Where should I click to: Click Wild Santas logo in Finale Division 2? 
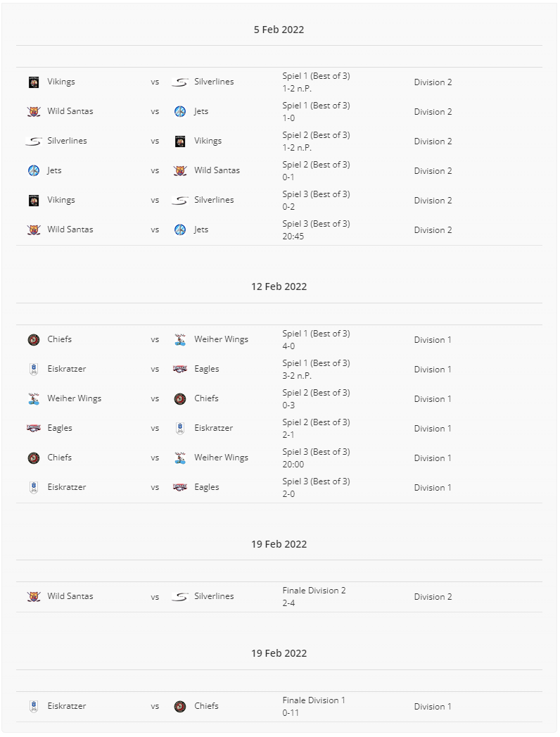pyautogui.click(x=34, y=596)
